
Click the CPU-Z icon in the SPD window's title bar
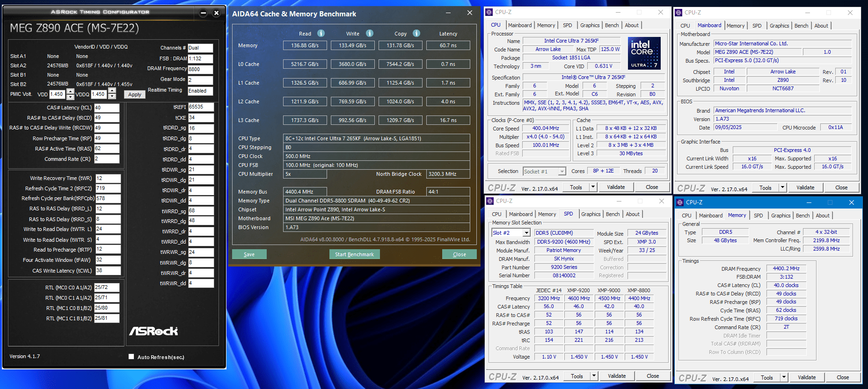[490, 201]
